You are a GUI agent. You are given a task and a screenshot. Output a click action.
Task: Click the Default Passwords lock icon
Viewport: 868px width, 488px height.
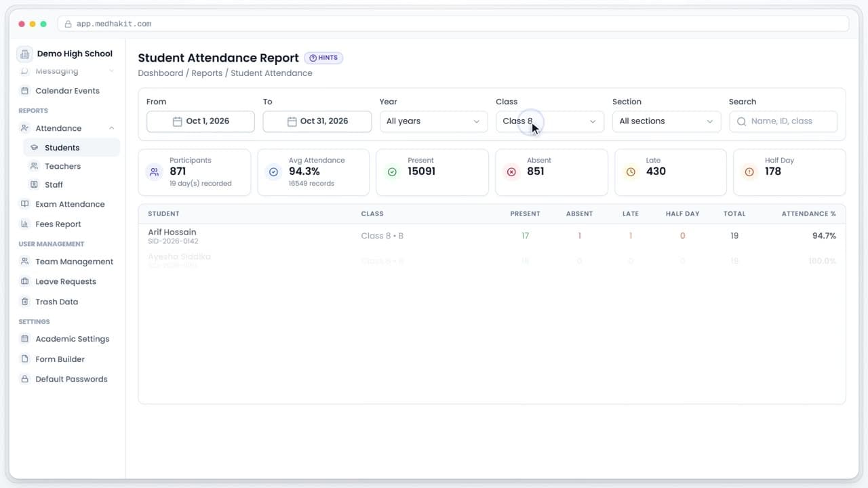25,379
